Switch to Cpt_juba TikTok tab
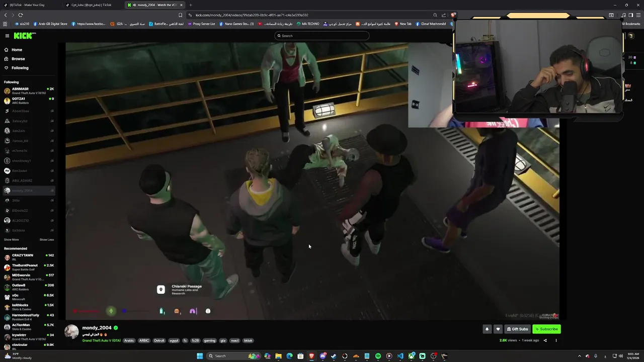 pyautogui.click(x=92, y=5)
